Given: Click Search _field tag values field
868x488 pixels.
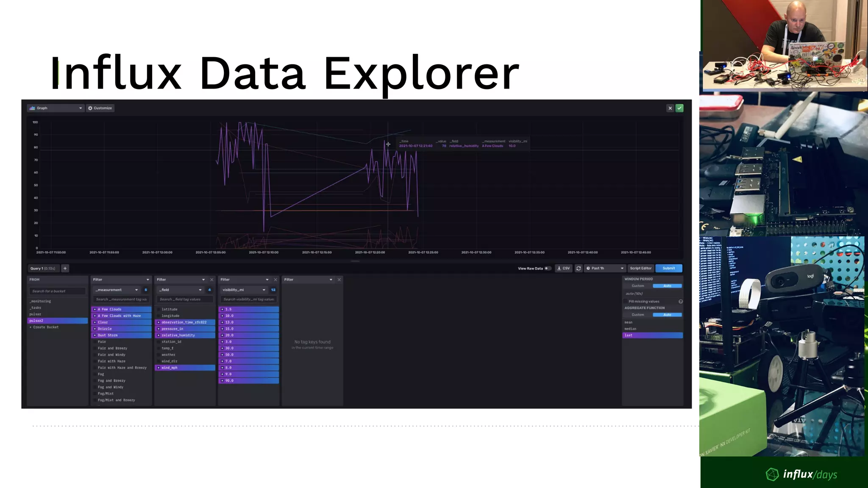Looking at the screenshot, I should [185, 299].
